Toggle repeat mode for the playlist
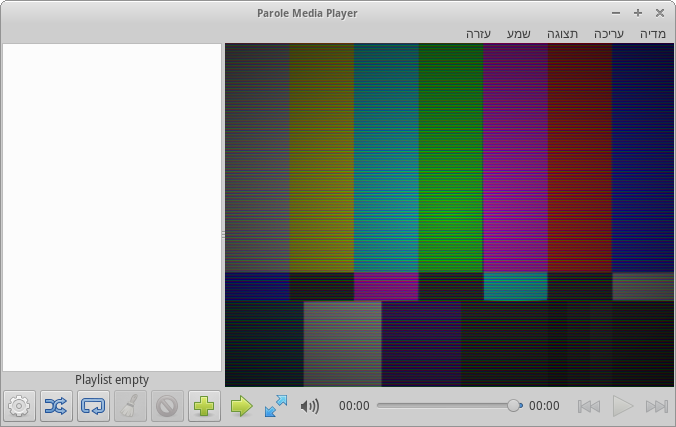Viewport: 676px width, 427px height. (x=93, y=406)
